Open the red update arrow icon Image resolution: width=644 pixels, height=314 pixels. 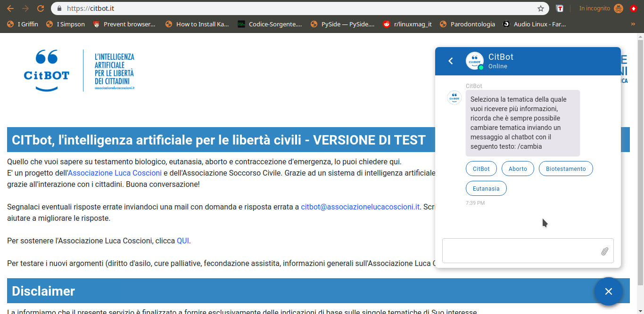coord(634,8)
